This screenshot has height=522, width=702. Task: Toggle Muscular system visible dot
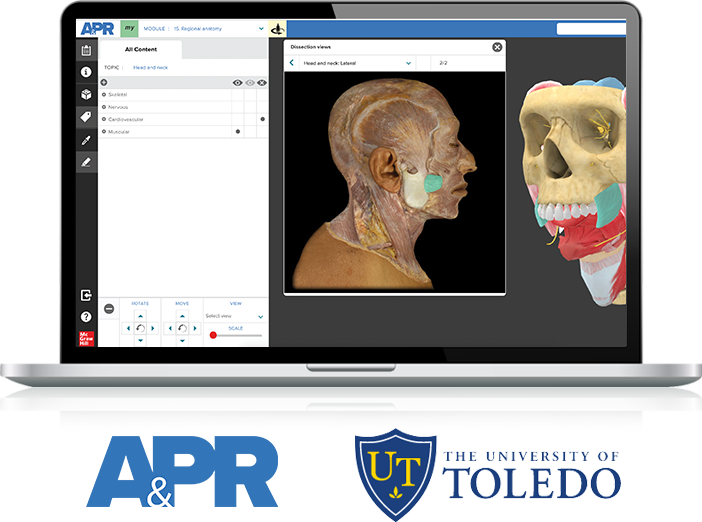coord(238,132)
